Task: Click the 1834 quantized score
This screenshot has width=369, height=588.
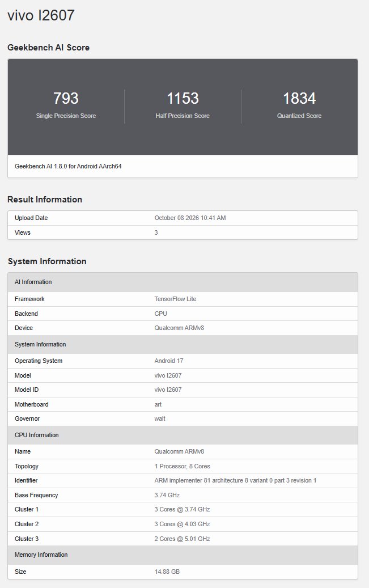Action: point(299,98)
